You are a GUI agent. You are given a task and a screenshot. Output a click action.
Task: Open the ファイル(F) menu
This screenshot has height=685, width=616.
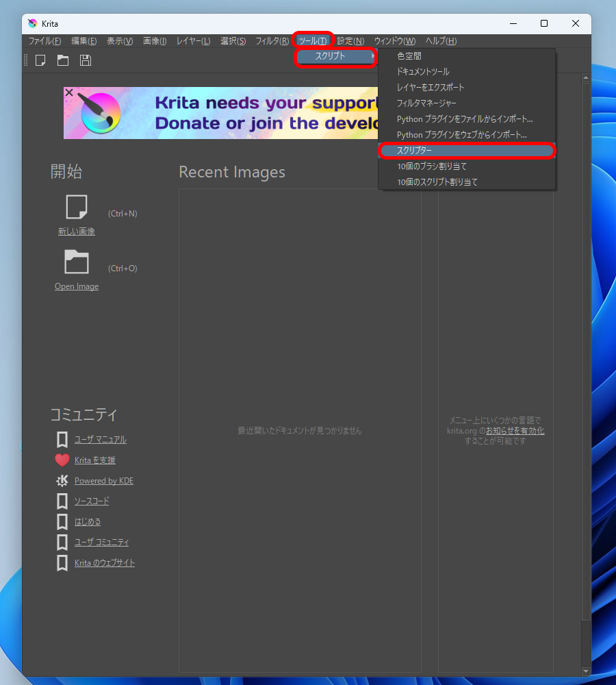(44, 40)
